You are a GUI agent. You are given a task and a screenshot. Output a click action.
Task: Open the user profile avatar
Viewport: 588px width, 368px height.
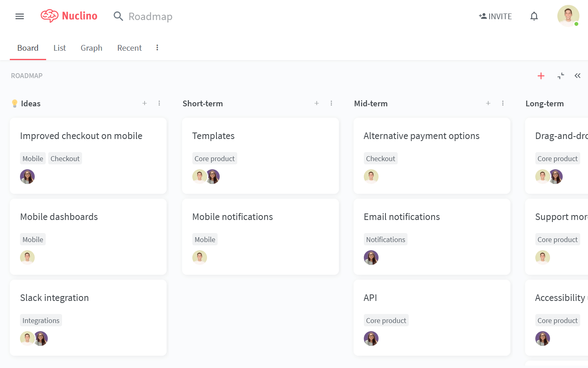pyautogui.click(x=568, y=16)
